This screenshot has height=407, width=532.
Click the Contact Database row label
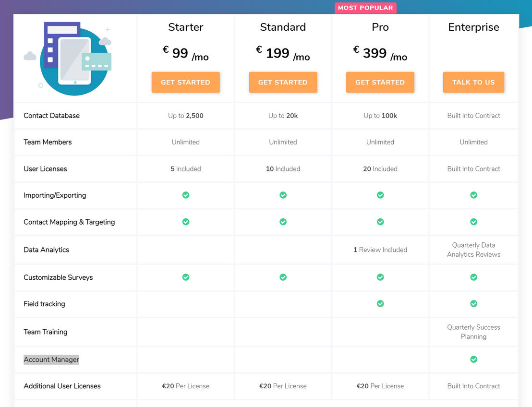(x=51, y=116)
